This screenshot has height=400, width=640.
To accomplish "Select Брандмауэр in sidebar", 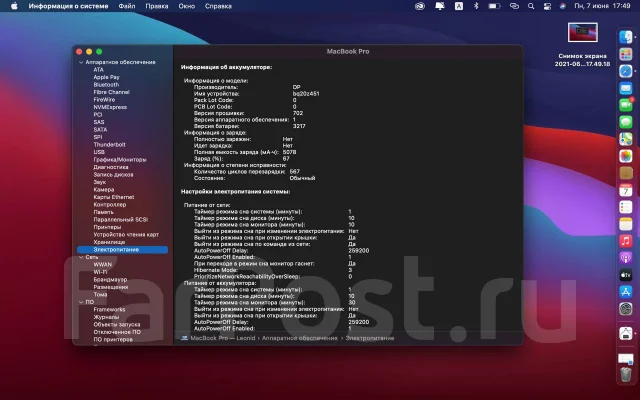I will (x=110, y=280).
